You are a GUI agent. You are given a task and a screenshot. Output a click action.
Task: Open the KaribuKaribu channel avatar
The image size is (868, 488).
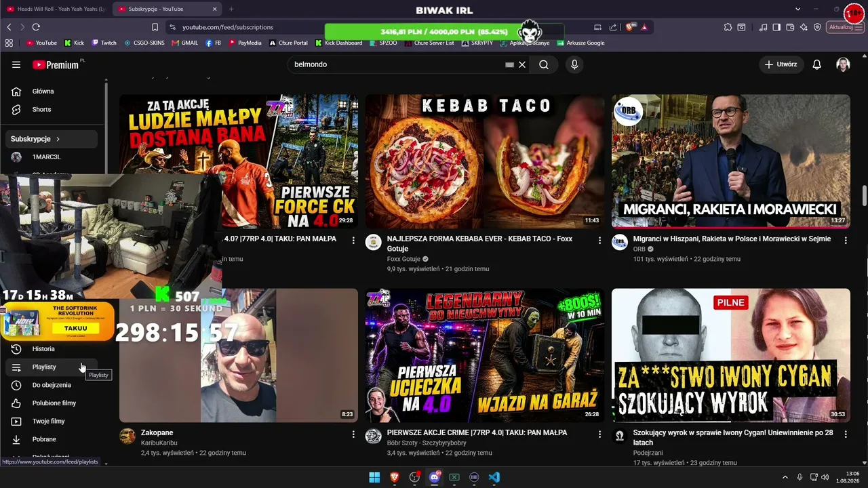127,436
